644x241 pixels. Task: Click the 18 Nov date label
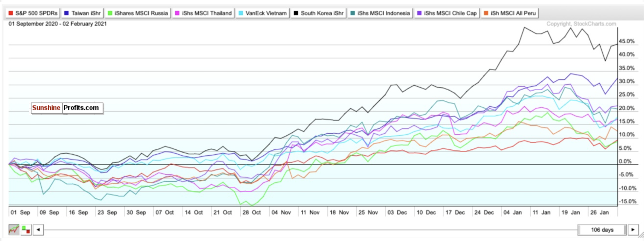339,212
